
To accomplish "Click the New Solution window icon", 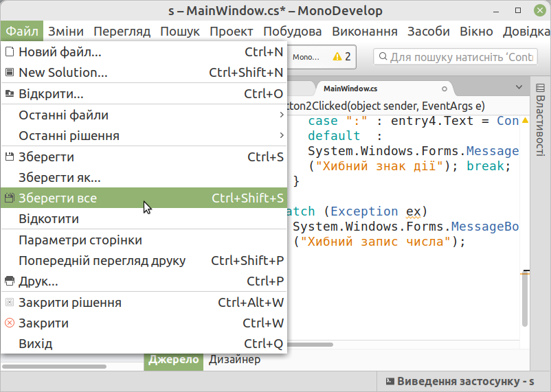I will pyautogui.click(x=10, y=73).
